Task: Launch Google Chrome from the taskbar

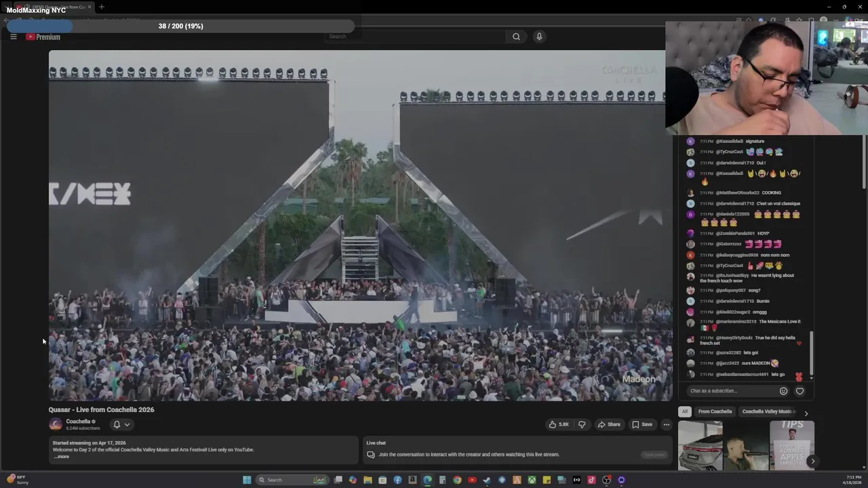Action: (457, 480)
